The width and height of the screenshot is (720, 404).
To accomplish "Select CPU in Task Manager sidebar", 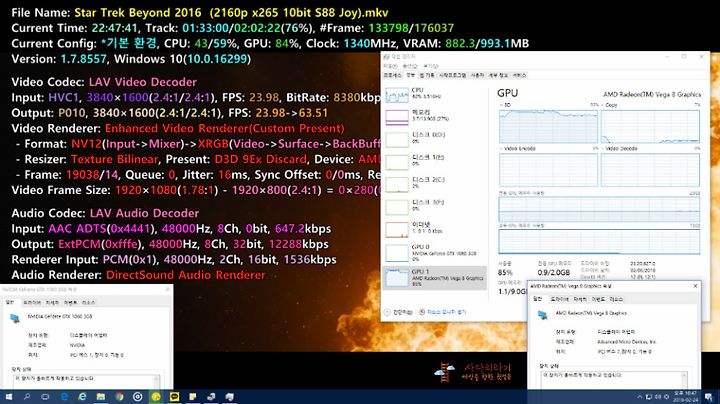I will point(434,95).
